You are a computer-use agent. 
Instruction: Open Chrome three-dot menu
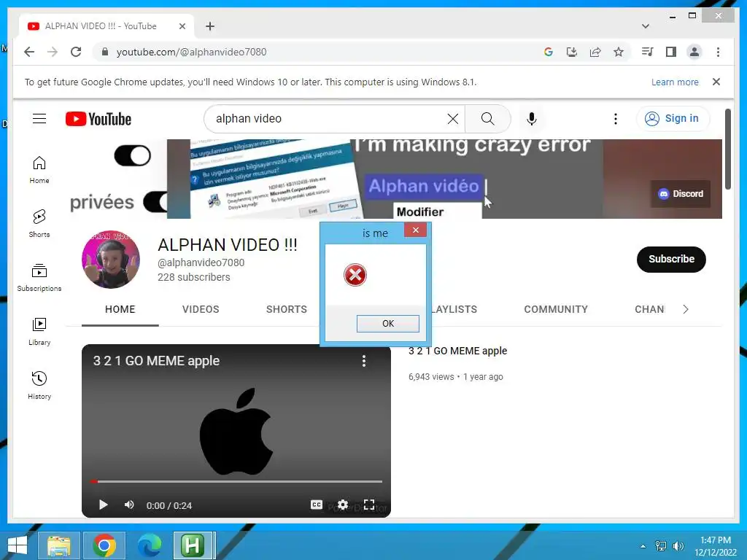(718, 52)
